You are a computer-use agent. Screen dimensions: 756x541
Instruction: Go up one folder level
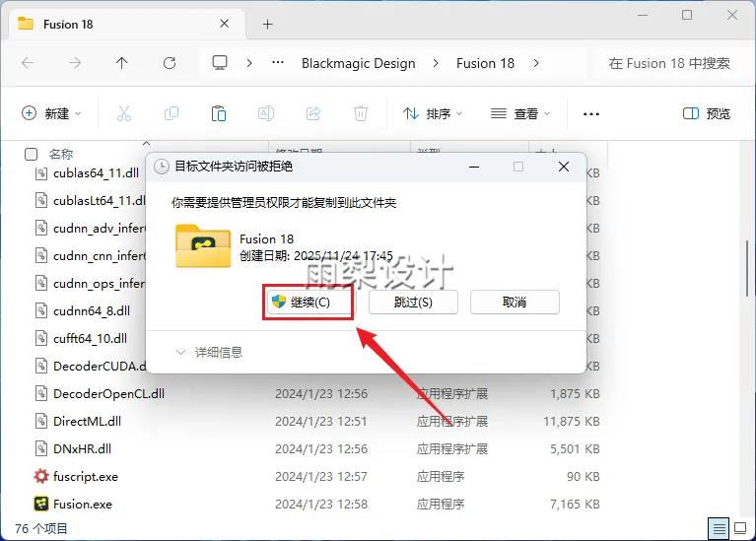(x=122, y=63)
